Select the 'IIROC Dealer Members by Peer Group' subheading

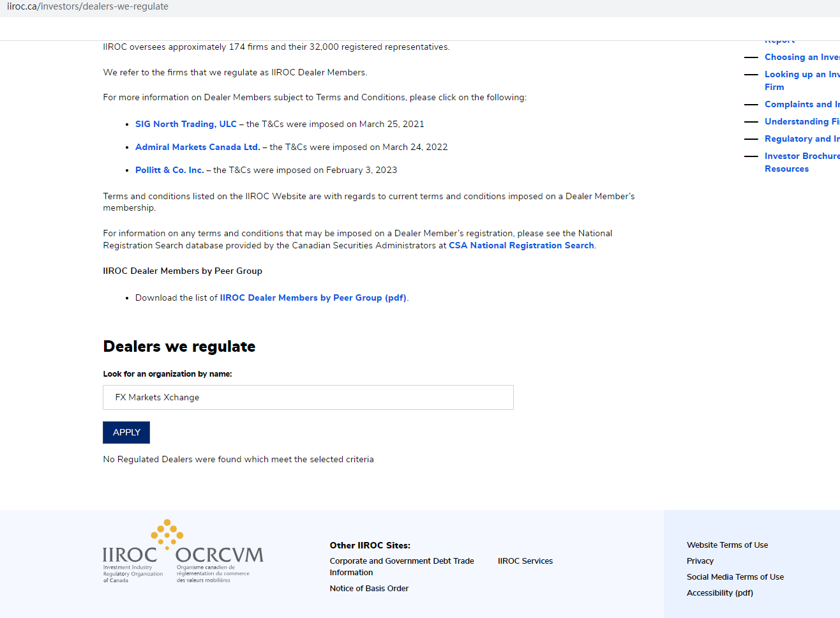click(183, 271)
